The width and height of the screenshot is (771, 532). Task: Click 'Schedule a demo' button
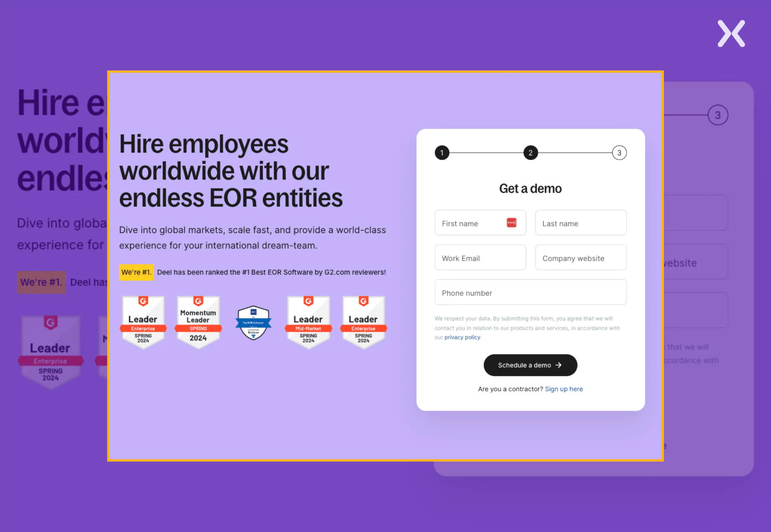(530, 365)
